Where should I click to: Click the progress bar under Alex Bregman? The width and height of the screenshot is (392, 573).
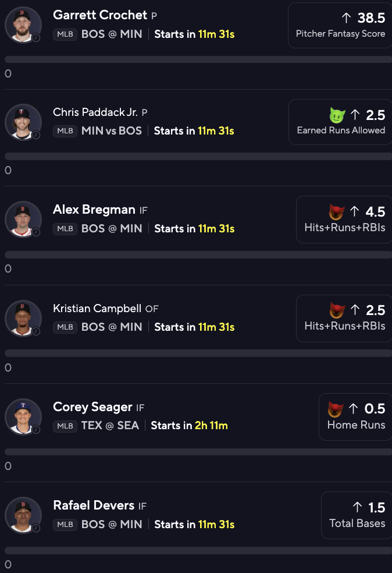(198, 254)
